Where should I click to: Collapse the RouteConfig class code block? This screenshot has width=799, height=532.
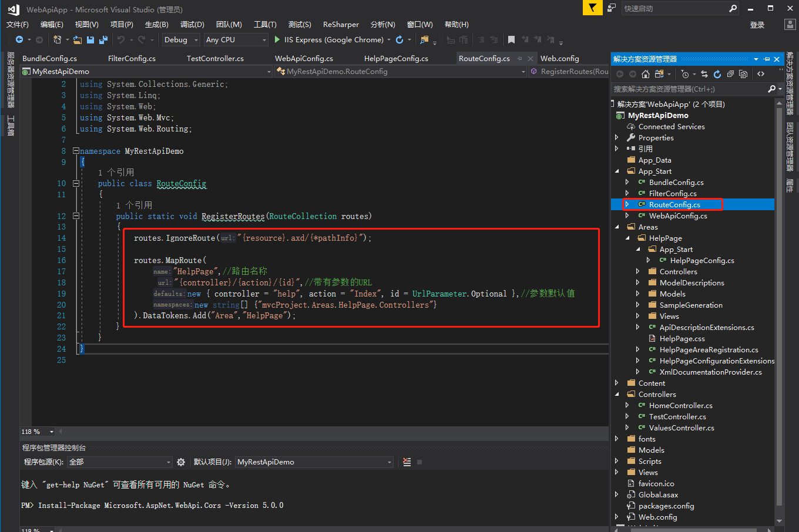pyautogui.click(x=76, y=183)
